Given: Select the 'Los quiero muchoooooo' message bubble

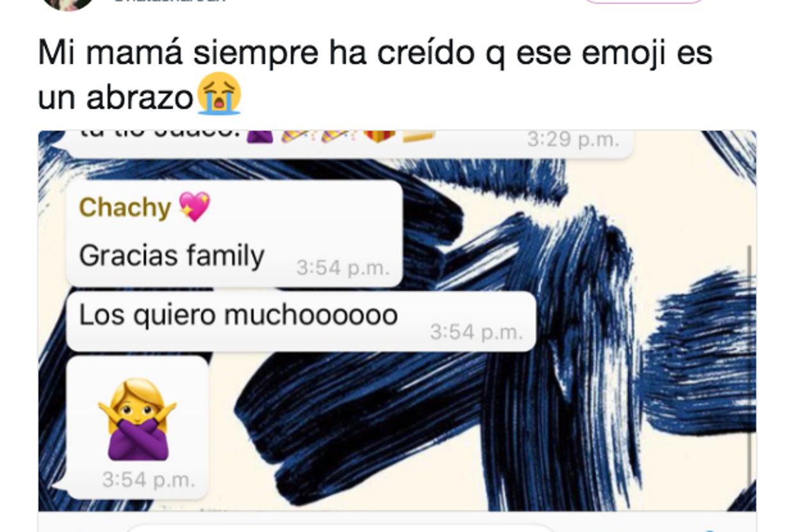Looking at the screenshot, I should [x=301, y=321].
